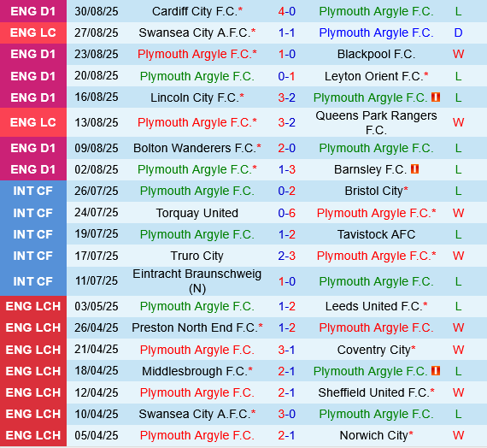Select the Norwich City link
487x448 pixels.
pyautogui.click(x=374, y=435)
